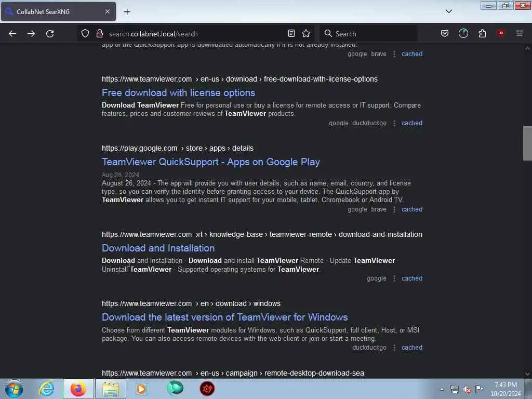Click the insecure lock site info icon

(x=99, y=33)
